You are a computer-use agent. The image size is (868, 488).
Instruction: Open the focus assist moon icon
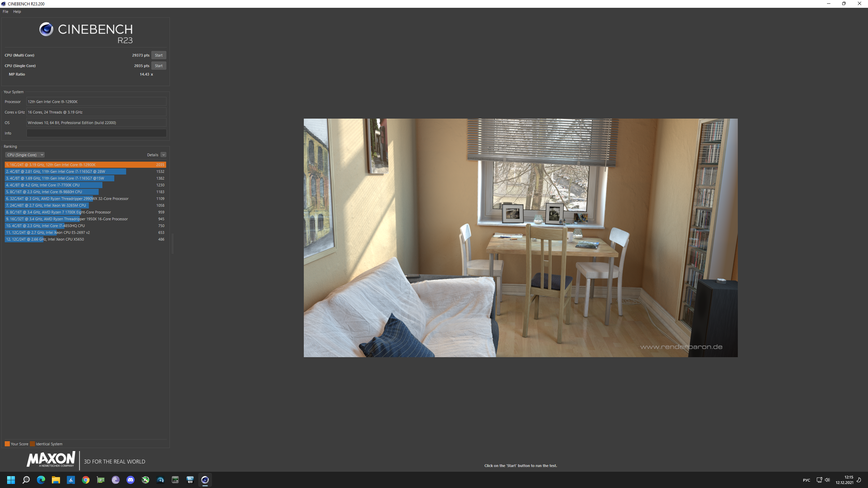[859, 480]
